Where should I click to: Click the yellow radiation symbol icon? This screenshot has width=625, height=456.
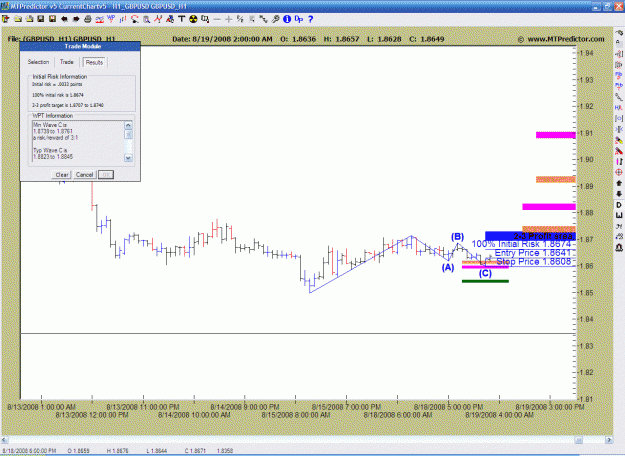(x=193, y=19)
